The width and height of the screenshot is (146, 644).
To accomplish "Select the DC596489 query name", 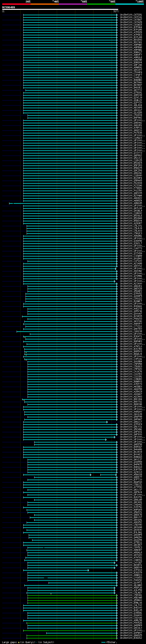I will [8, 8].
